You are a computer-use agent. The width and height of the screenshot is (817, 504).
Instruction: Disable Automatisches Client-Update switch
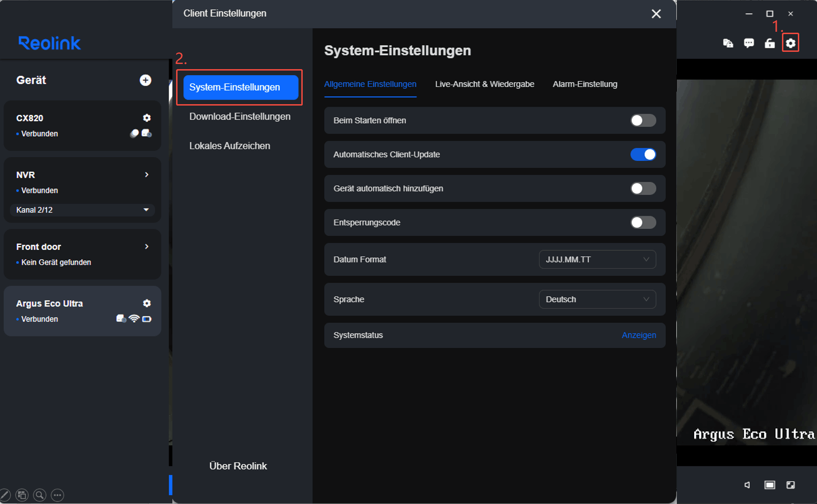[x=643, y=154]
